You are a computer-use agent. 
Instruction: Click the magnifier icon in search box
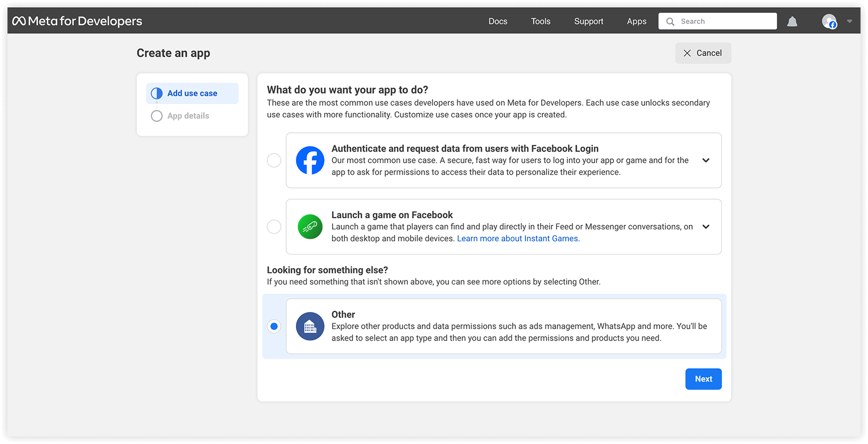click(x=670, y=21)
